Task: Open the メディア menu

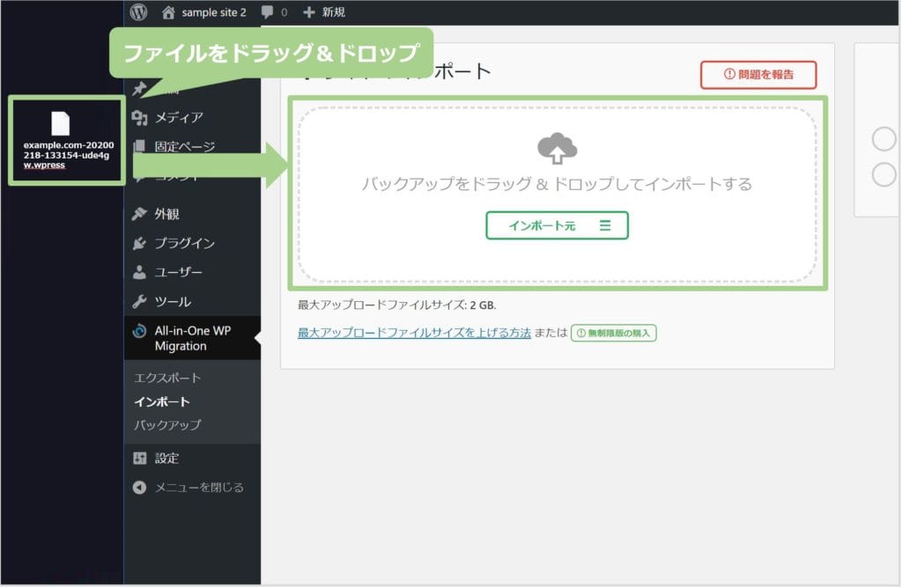Action: pyautogui.click(x=179, y=118)
